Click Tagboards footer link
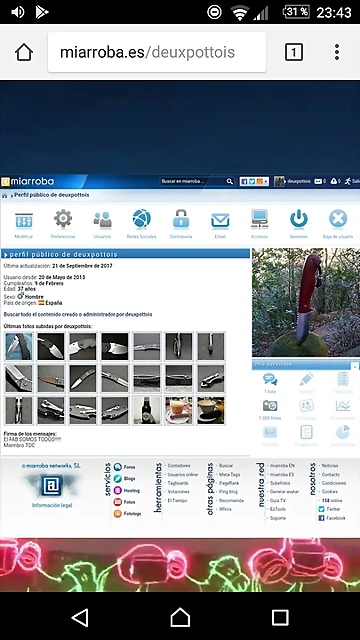The image size is (360, 640). 178,483
